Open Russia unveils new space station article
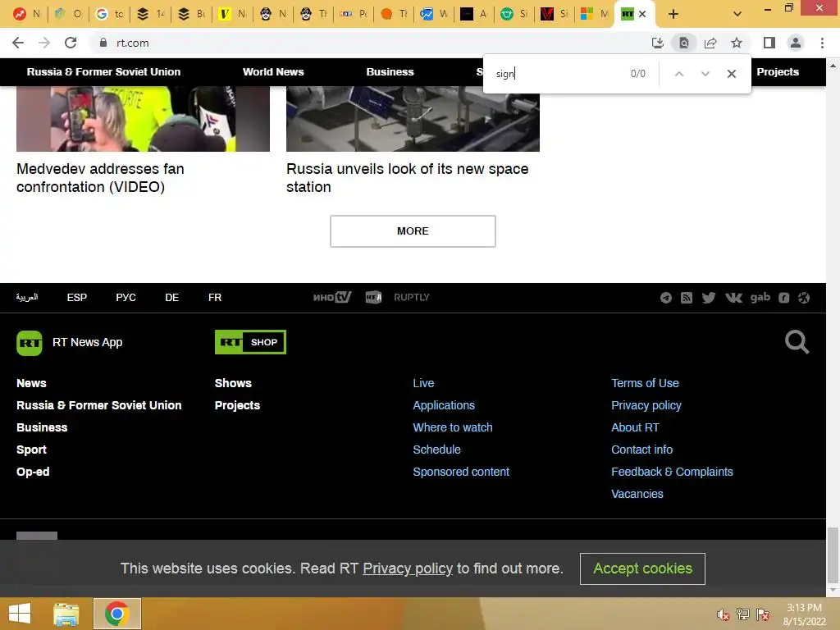 tap(407, 178)
